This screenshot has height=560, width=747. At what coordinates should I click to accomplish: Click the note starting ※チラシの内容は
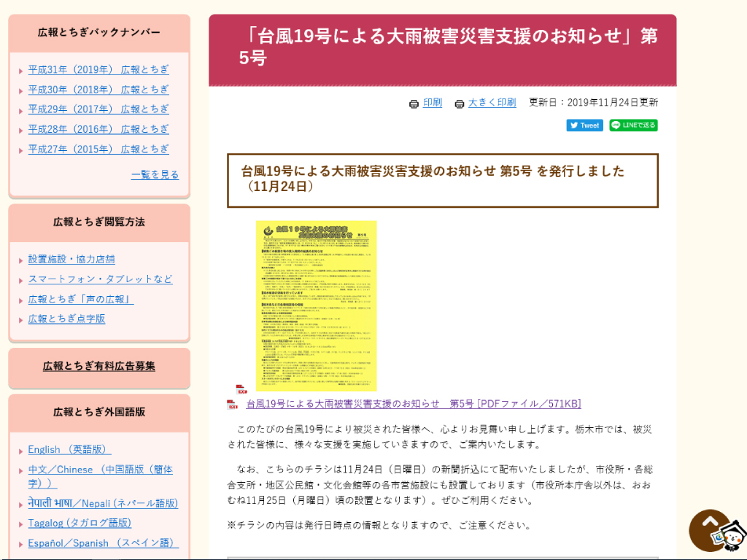tap(379, 525)
